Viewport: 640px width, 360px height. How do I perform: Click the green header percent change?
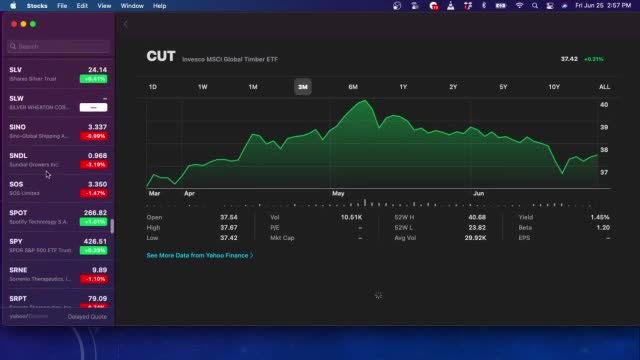(x=593, y=59)
